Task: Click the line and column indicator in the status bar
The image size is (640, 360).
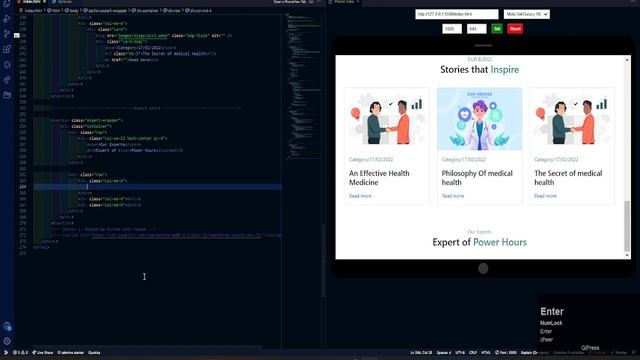Action: [x=421, y=353]
